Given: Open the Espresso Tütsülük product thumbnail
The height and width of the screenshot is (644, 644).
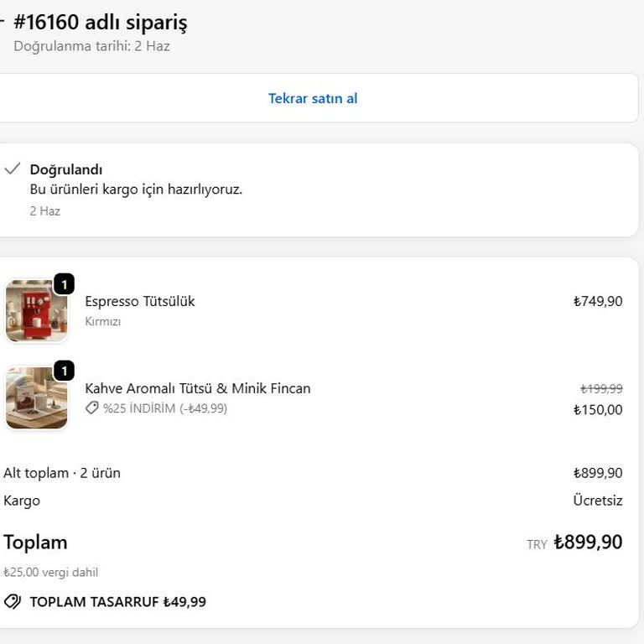Looking at the screenshot, I should pyautogui.click(x=37, y=311).
